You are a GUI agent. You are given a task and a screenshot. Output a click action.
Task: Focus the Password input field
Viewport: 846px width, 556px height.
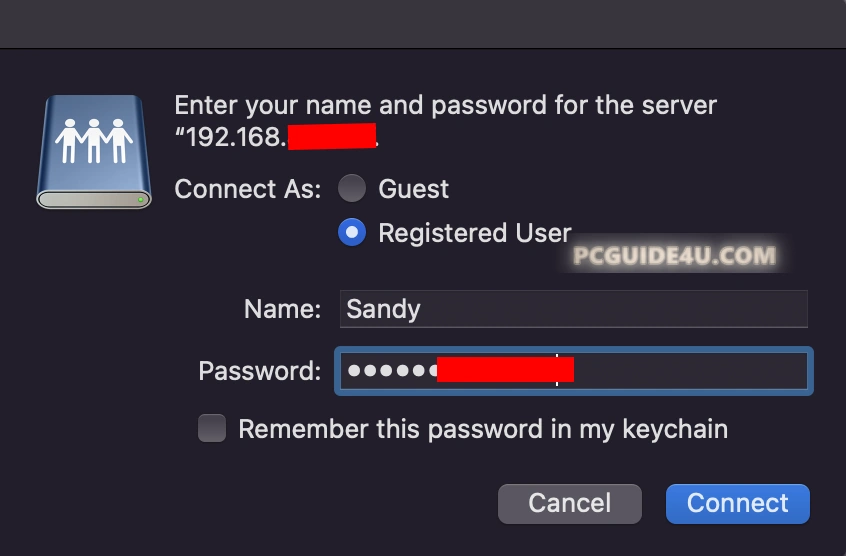pos(690,371)
